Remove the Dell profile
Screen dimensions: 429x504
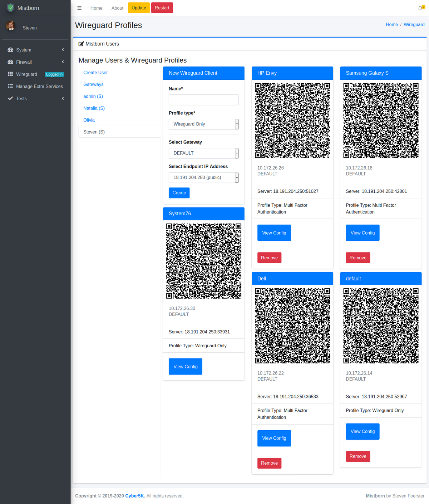(269, 463)
